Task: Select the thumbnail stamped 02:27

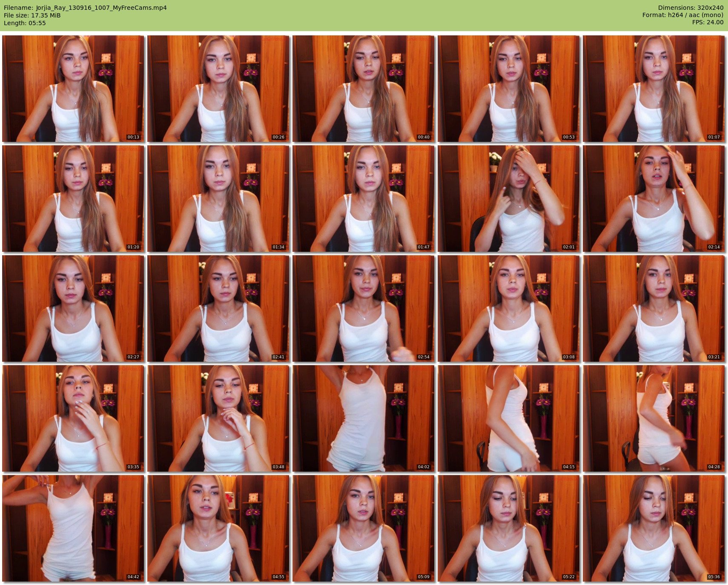Action: coord(73,308)
